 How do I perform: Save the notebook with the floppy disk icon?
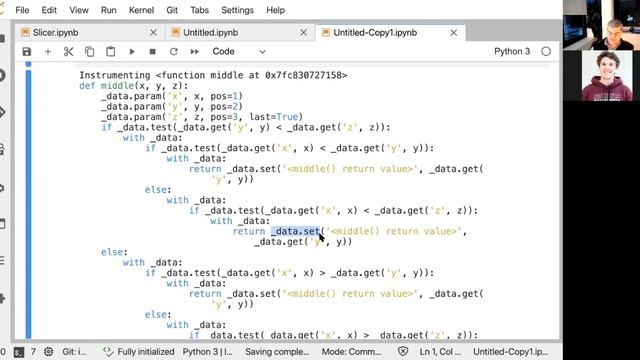point(27,52)
